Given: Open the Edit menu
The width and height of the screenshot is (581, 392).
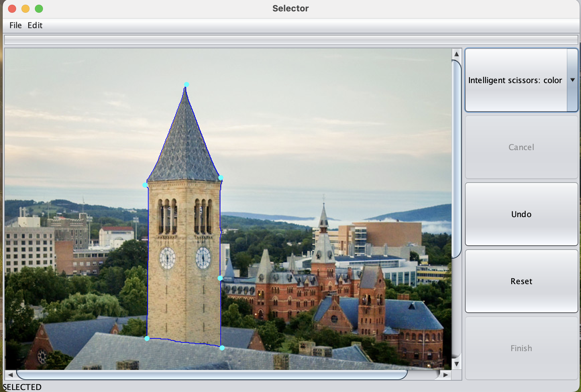Looking at the screenshot, I should [35, 25].
